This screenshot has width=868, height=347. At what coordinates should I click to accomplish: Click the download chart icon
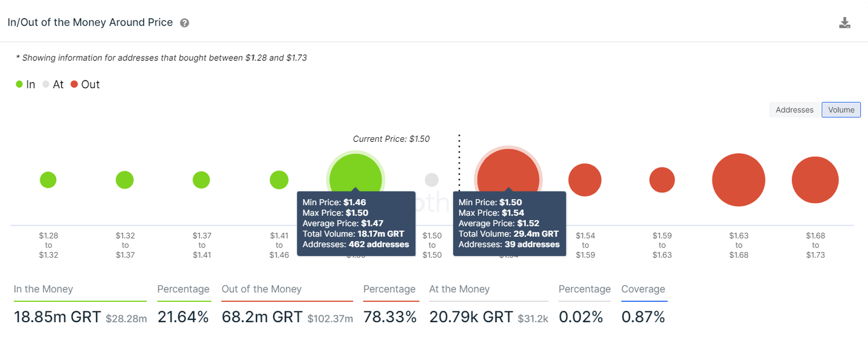pos(845,23)
